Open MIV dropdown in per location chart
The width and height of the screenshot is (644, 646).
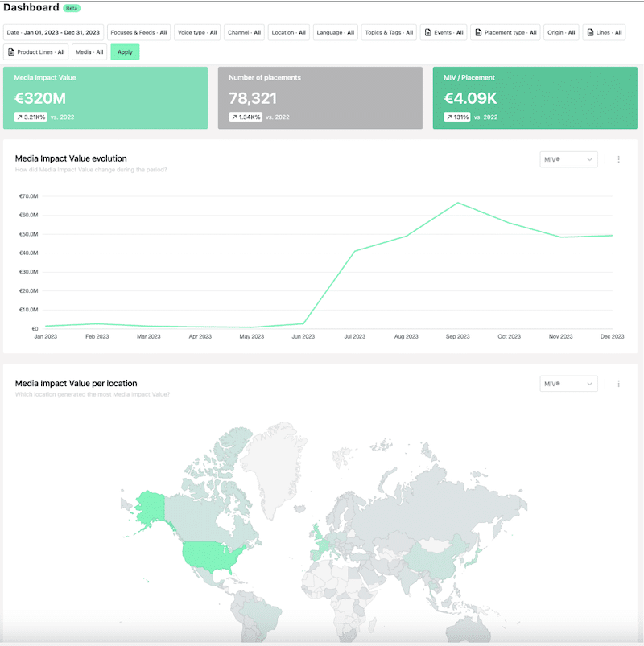click(568, 384)
